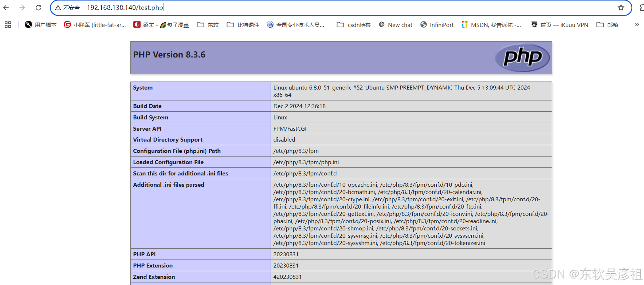
Task: Select the Dec 2 2024 12:36:18 value
Action: [x=299, y=106]
